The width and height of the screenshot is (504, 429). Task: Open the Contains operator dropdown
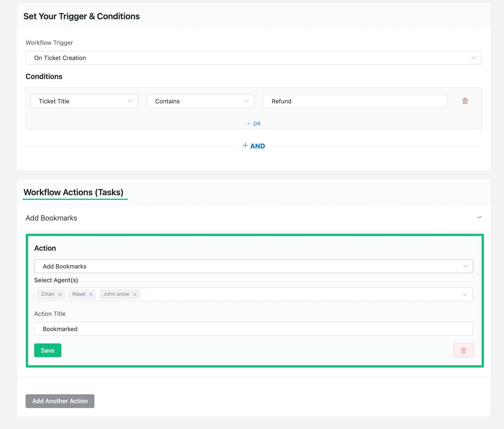pos(200,101)
